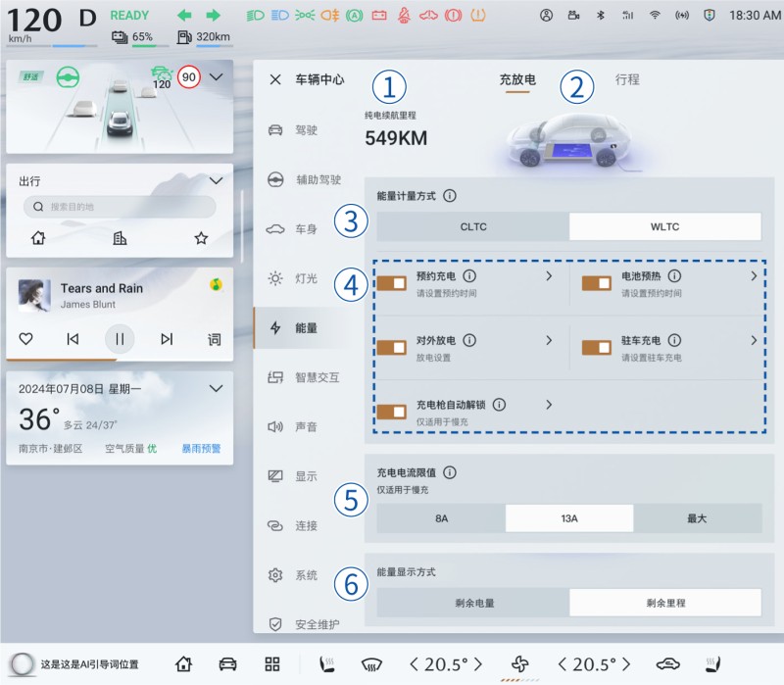This screenshot has width=784, height=685.
Task: Set charging current limit to 13A
Action: pos(569,518)
